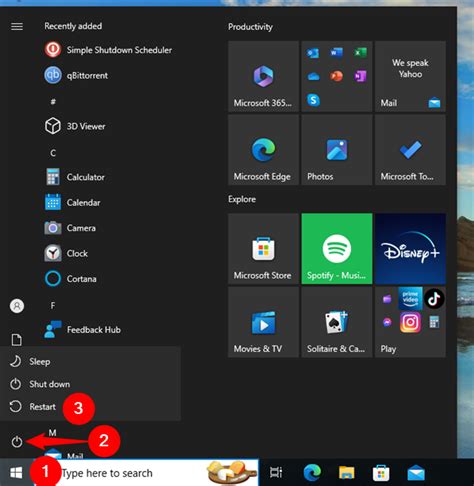The height and width of the screenshot is (486, 474).
Task: Open Microsoft Edge from the taskbar
Action: (x=312, y=473)
